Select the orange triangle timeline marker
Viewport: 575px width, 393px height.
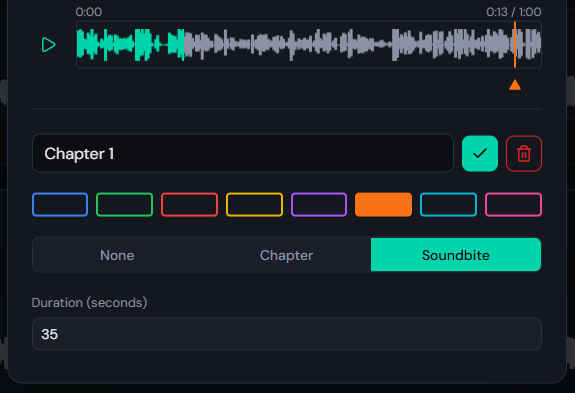pyautogui.click(x=515, y=85)
